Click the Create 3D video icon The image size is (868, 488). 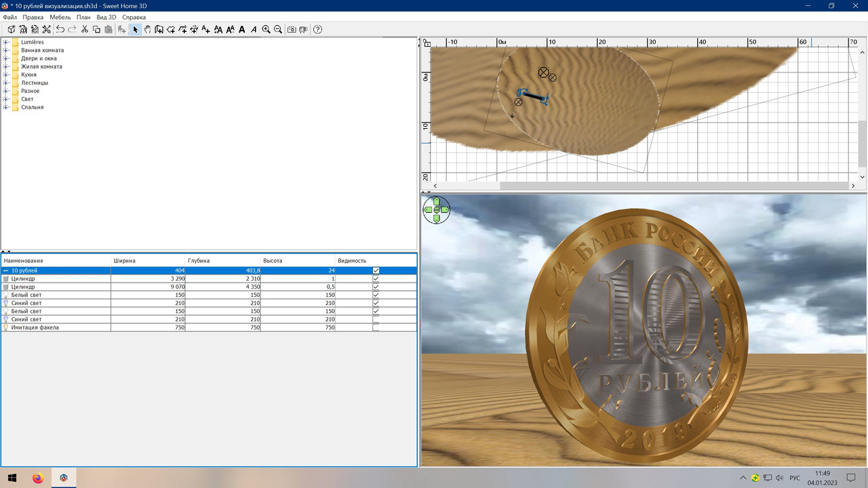303,30
